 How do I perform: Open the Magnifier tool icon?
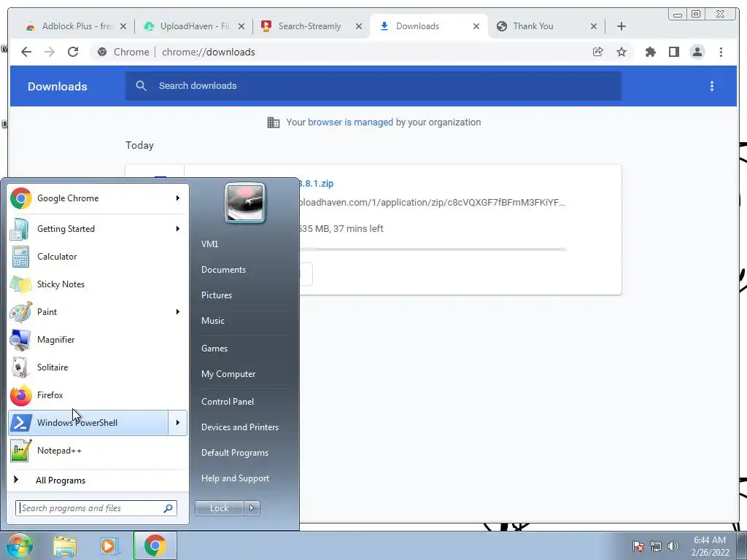point(21,340)
